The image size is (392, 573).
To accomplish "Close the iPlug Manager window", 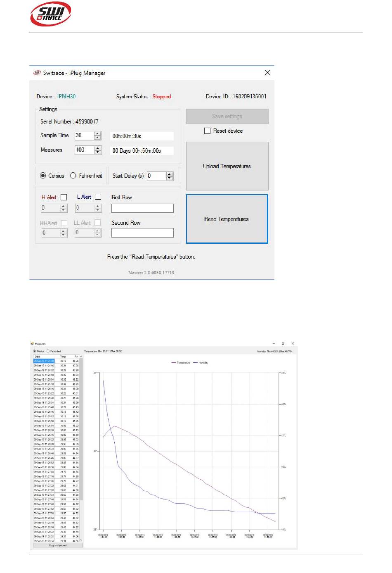I will coord(267,73).
